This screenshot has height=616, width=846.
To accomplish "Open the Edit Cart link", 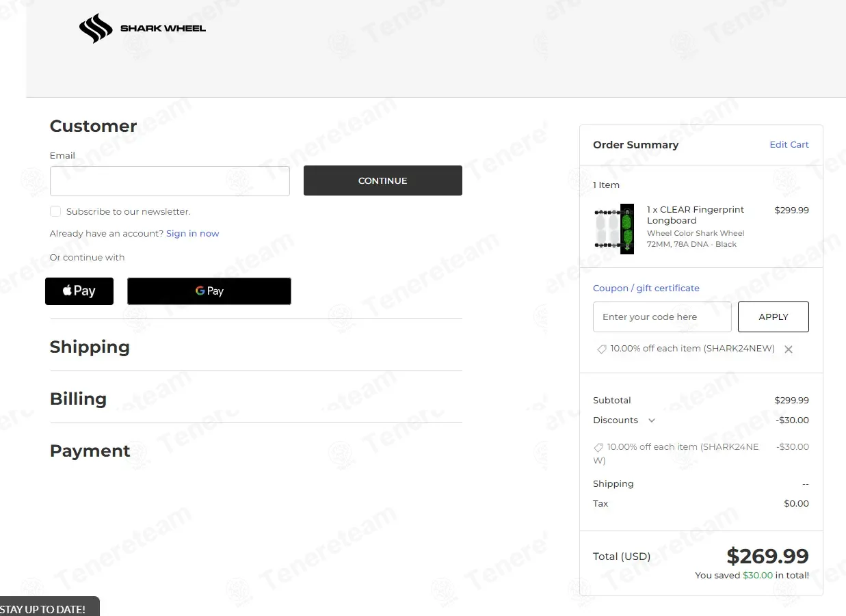I will pos(789,145).
